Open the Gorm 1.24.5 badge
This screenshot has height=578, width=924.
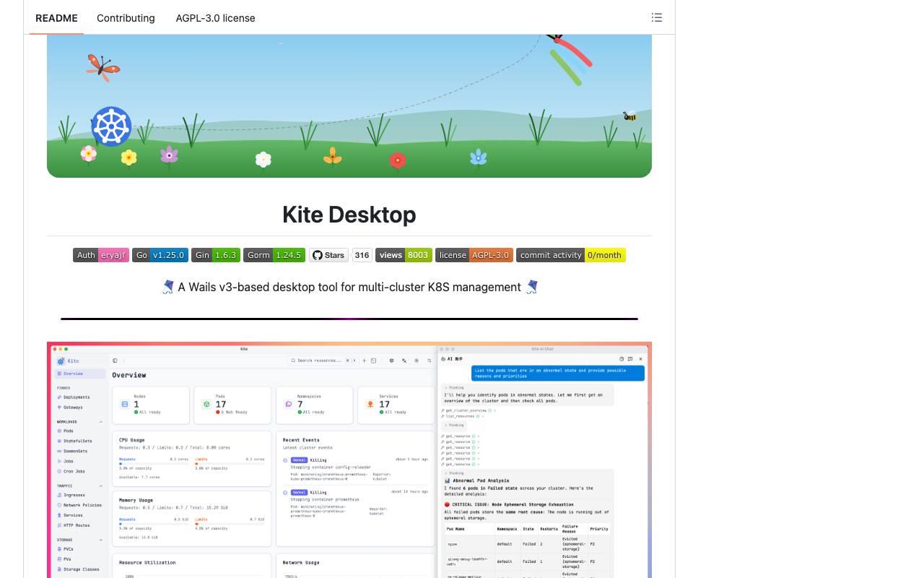[274, 255]
